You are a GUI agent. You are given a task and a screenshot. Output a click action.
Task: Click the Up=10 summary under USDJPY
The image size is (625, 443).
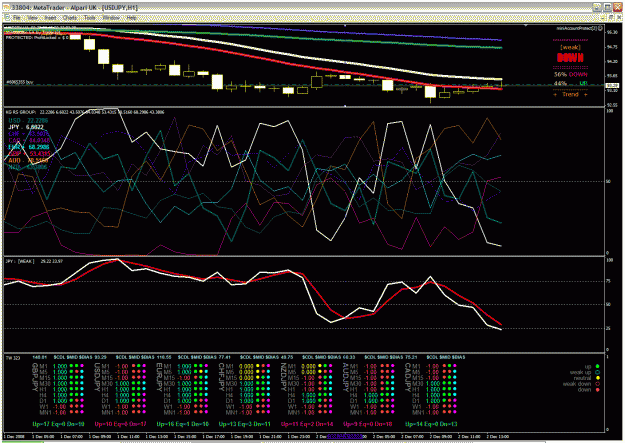(120, 424)
